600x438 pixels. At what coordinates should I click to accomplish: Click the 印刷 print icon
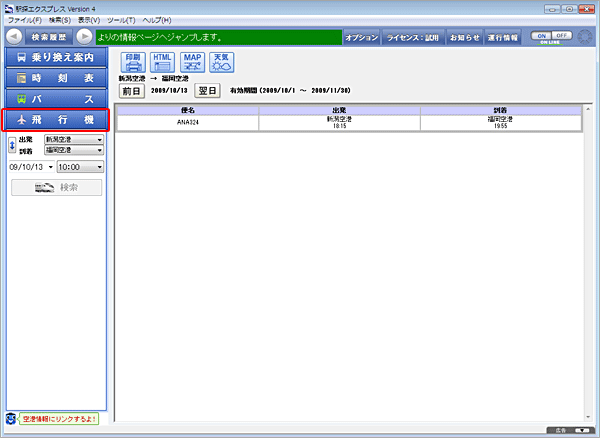(133, 62)
